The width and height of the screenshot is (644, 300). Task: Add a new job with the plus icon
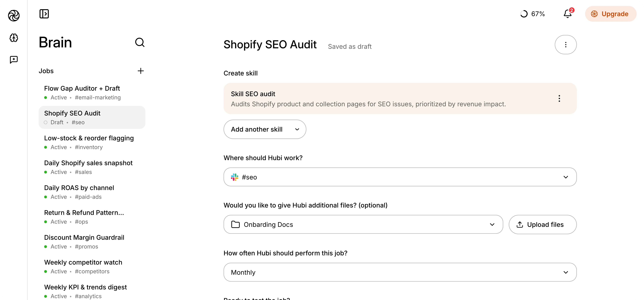(141, 71)
